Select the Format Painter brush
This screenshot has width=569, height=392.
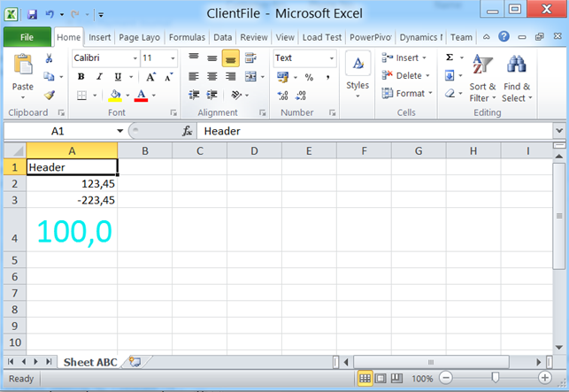(x=49, y=95)
